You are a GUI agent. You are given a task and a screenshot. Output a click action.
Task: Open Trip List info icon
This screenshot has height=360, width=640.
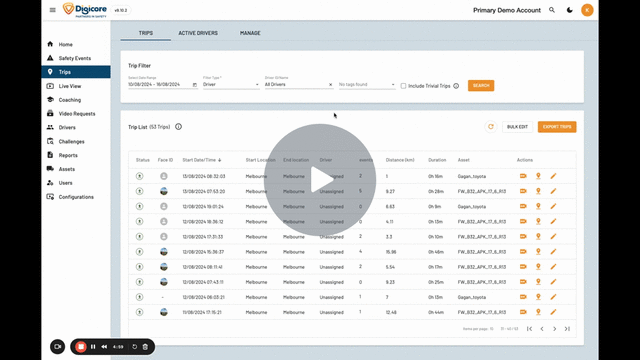pyautogui.click(x=178, y=127)
